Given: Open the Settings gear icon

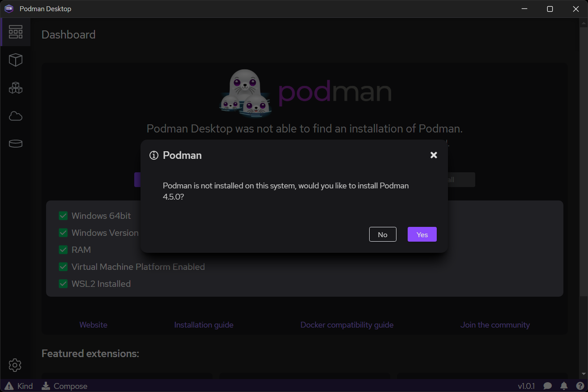Looking at the screenshot, I should coord(15,365).
